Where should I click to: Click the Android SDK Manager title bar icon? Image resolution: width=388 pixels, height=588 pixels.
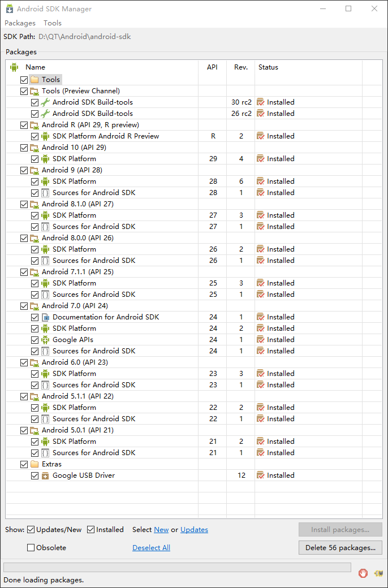(10, 8)
